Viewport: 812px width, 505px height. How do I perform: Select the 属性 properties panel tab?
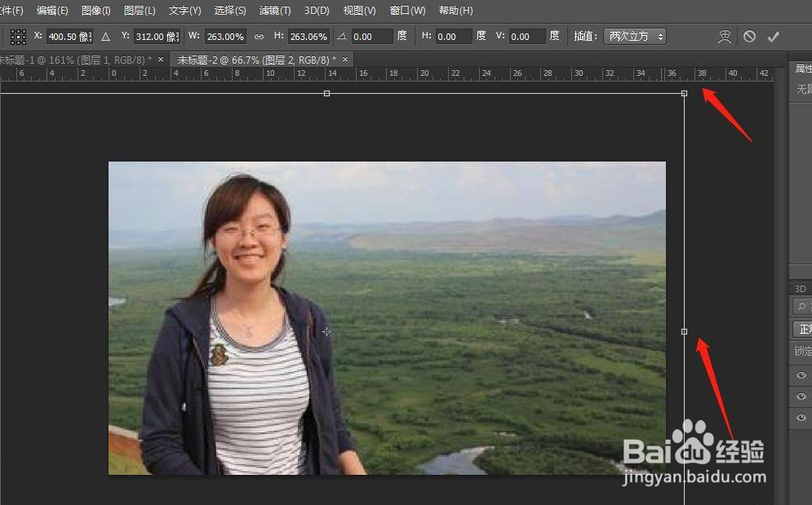click(x=803, y=69)
